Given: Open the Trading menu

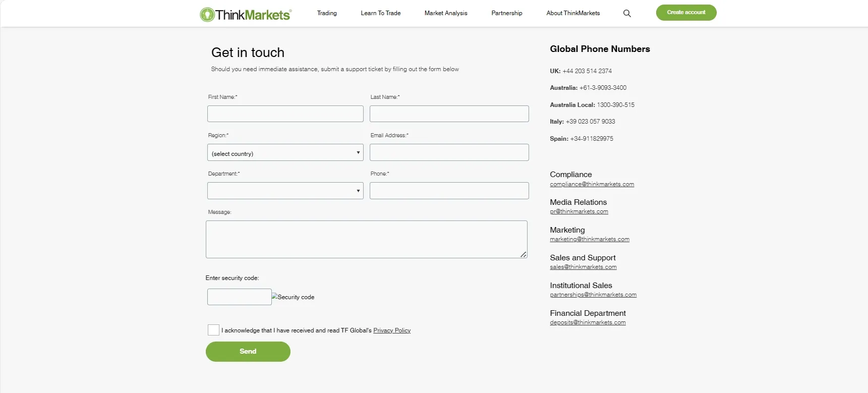Looking at the screenshot, I should pyautogui.click(x=327, y=13).
